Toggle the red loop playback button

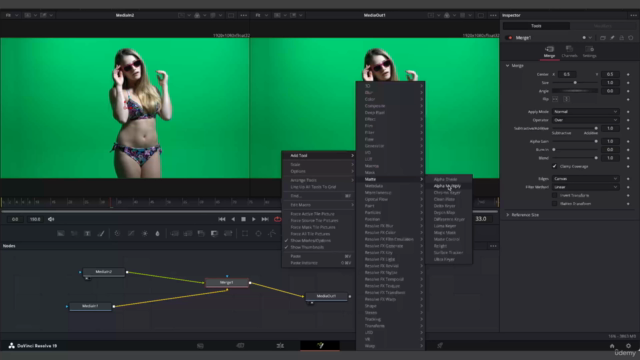(x=278, y=219)
